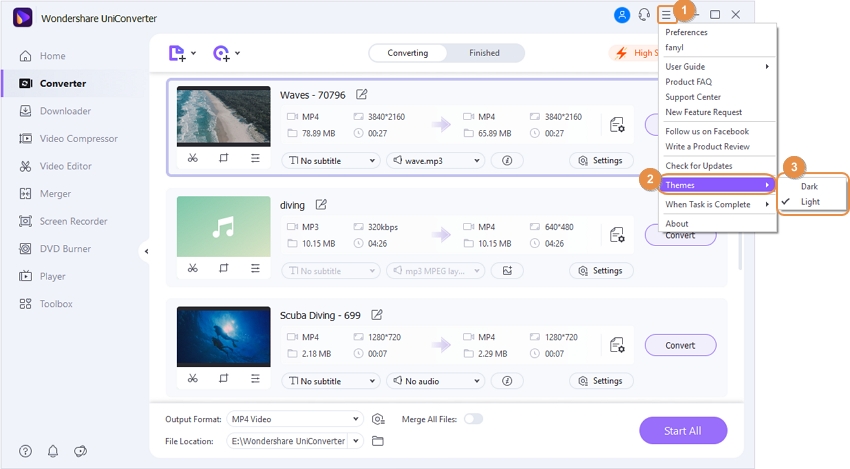Rename Waves - 70796 with the edit icon
Screen dimensions: 850x469
(x=362, y=95)
